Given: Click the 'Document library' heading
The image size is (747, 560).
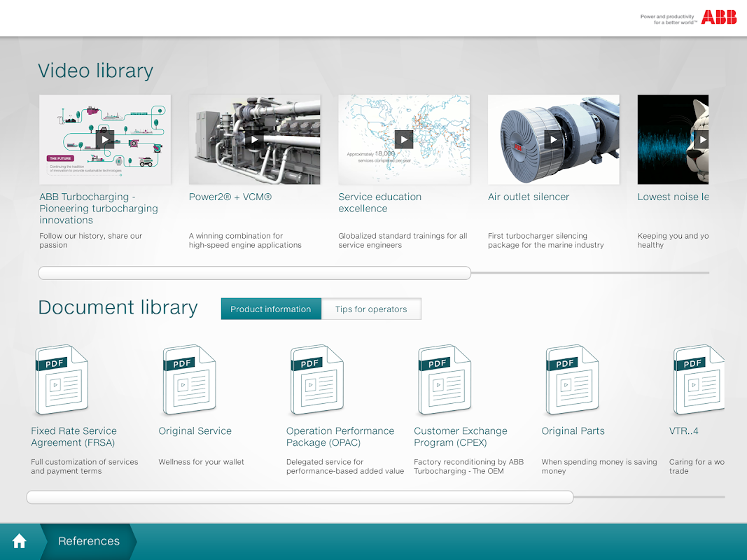Looking at the screenshot, I should pos(118,307).
